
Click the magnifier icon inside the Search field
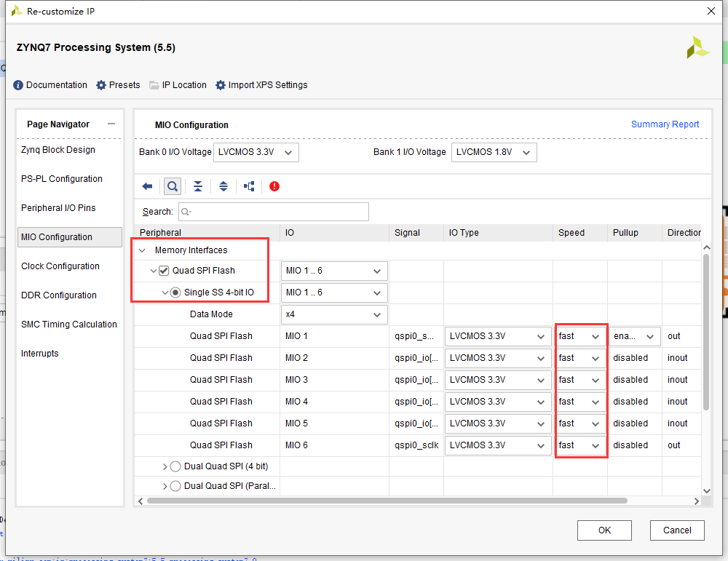click(x=186, y=212)
